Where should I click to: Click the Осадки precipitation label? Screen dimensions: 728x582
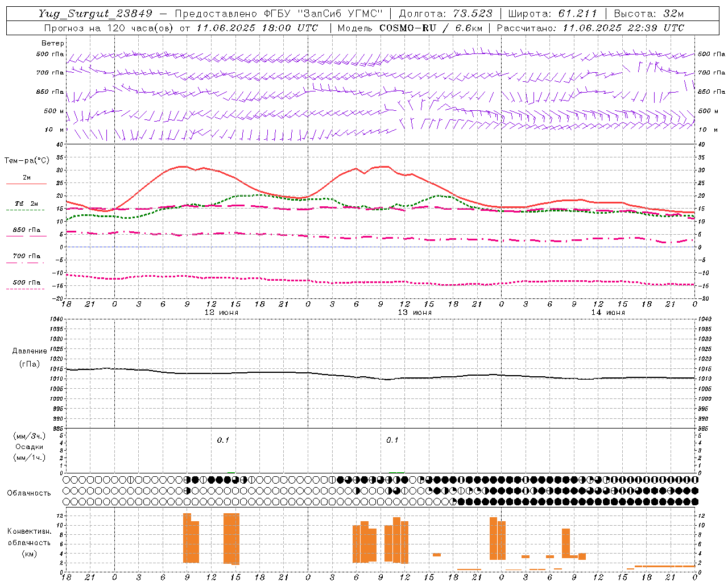[30, 447]
